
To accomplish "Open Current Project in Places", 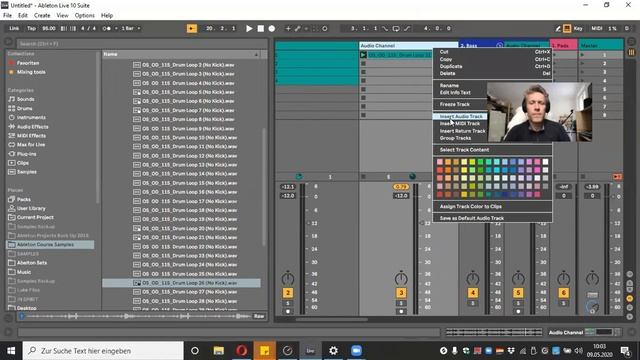I will coord(35,217).
